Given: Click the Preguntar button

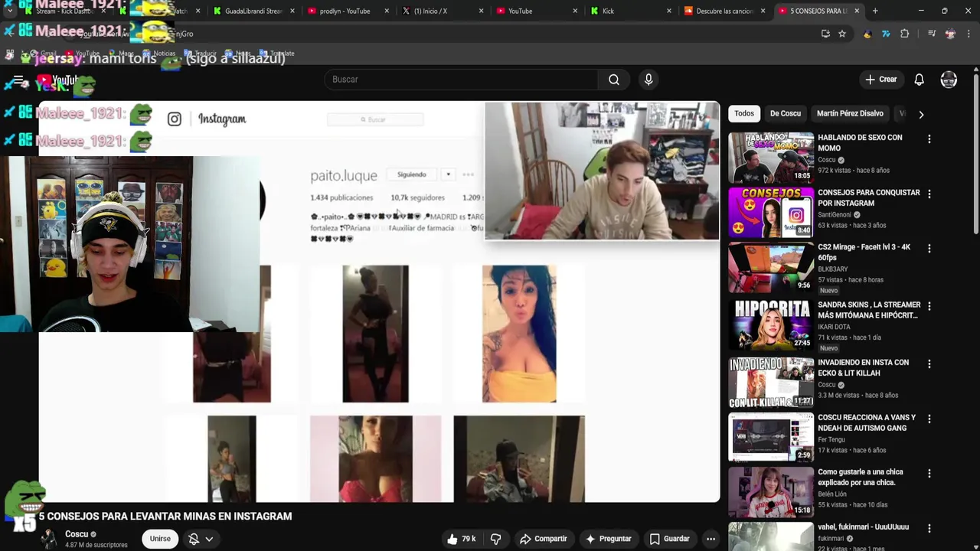Looking at the screenshot, I should tap(608, 539).
